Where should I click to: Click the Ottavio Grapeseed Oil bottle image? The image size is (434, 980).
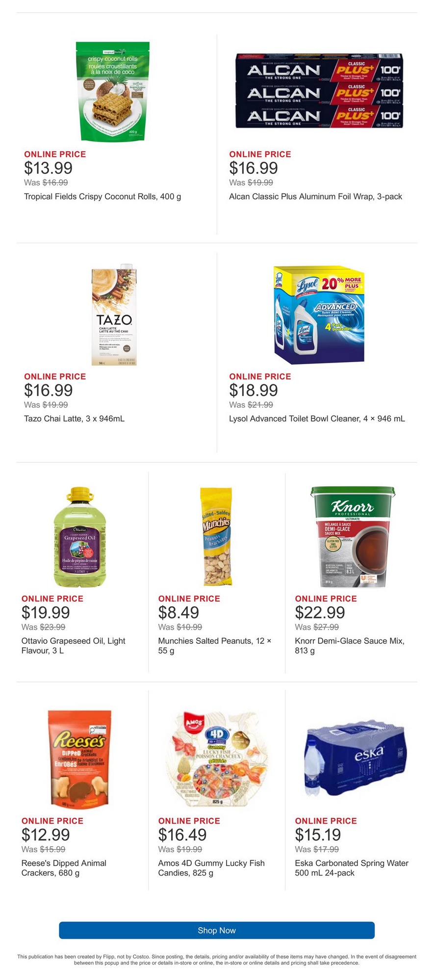(79, 537)
